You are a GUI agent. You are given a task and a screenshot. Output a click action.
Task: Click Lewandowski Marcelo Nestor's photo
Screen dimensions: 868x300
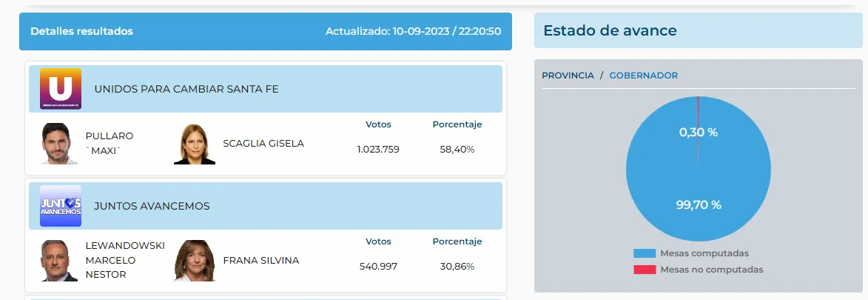[x=59, y=260]
